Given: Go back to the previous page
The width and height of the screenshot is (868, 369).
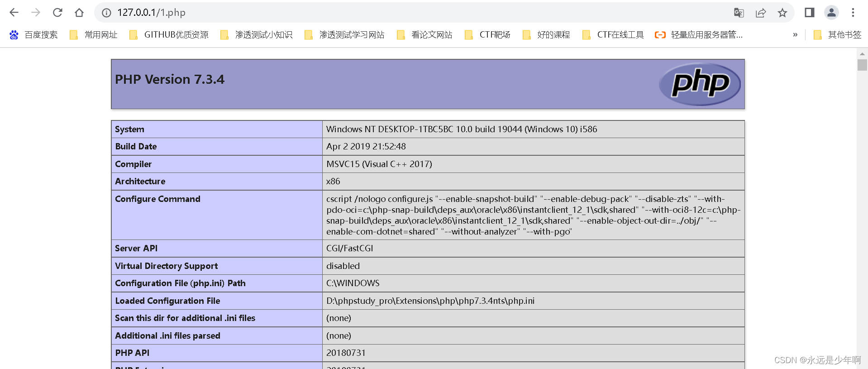Looking at the screenshot, I should (14, 13).
